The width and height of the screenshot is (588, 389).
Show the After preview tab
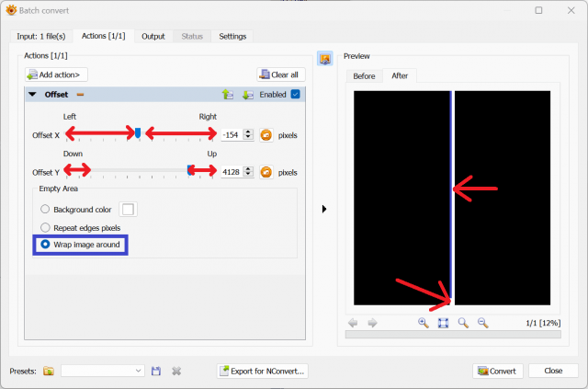[400, 75]
